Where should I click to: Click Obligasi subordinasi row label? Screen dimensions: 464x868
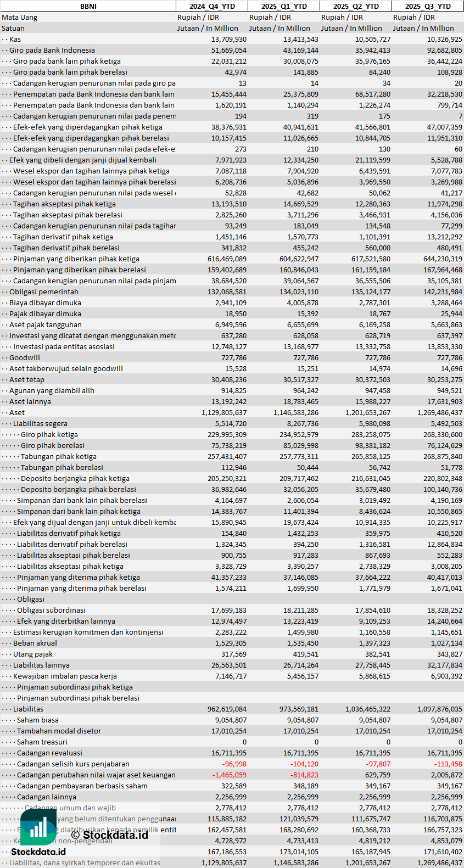click(x=51, y=610)
